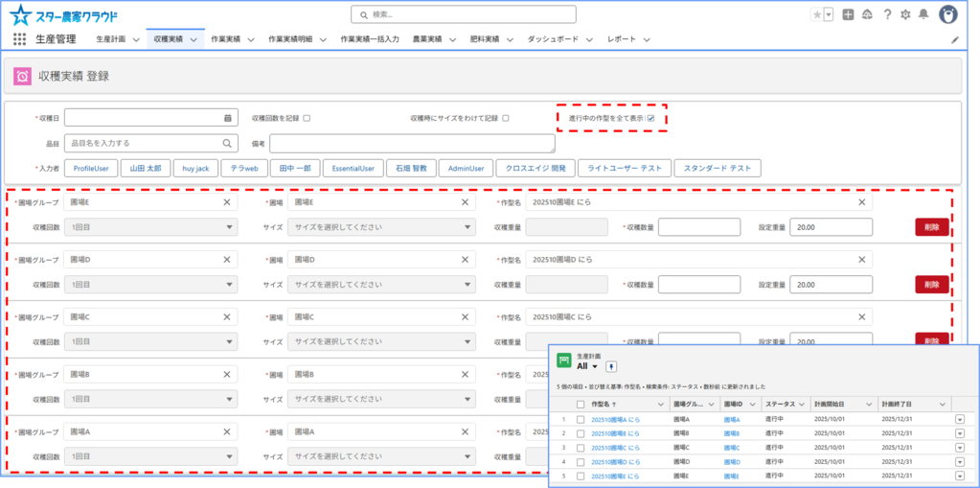The width and height of the screenshot is (980, 488).
Task: Click the help question mark icon
Action: 887,14
